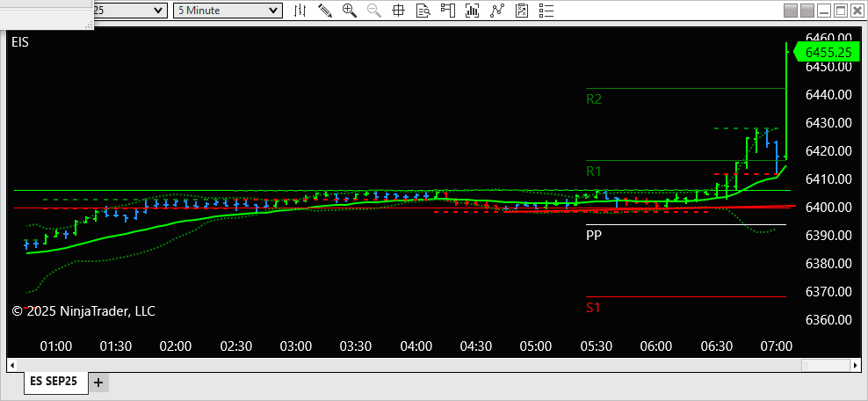868x401 pixels.
Task: Click the S1 pivot level label
Action: (x=593, y=308)
